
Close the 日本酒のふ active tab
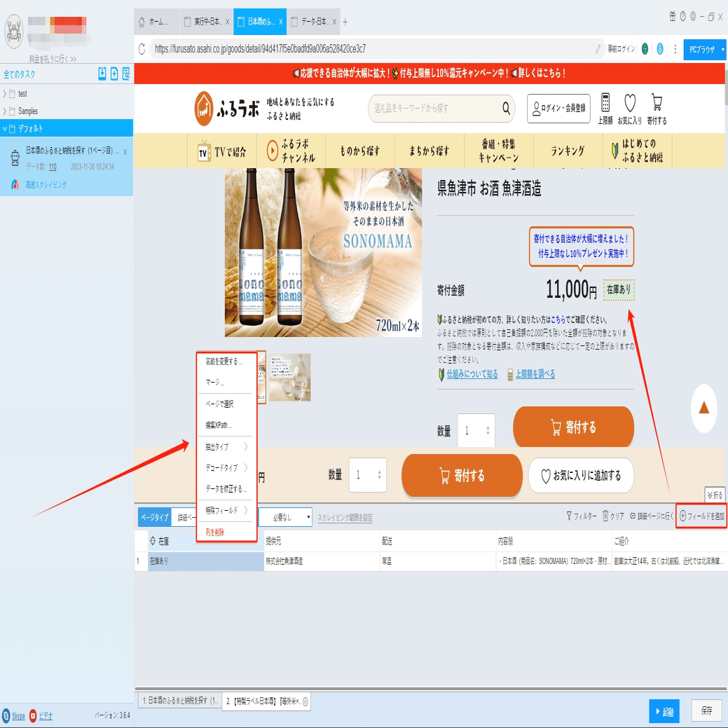[x=281, y=22]
